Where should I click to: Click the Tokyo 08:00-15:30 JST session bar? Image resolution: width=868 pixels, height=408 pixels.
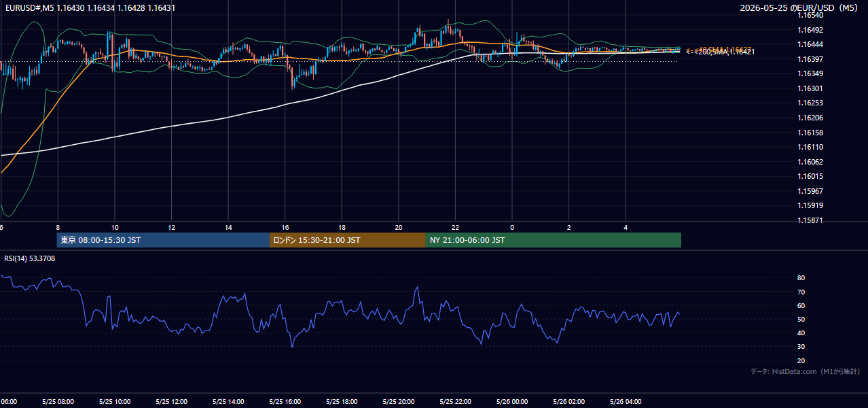[163, 240]
